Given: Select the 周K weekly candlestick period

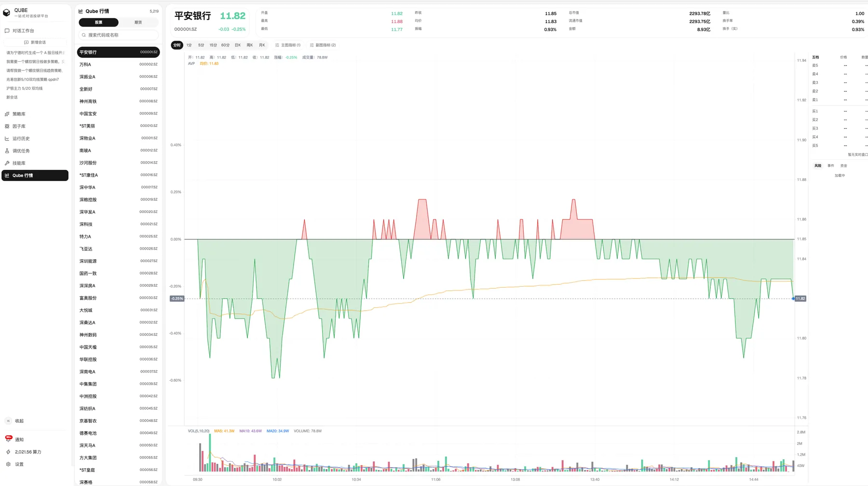Looking at the screenshot, I should tap(250, 45).
